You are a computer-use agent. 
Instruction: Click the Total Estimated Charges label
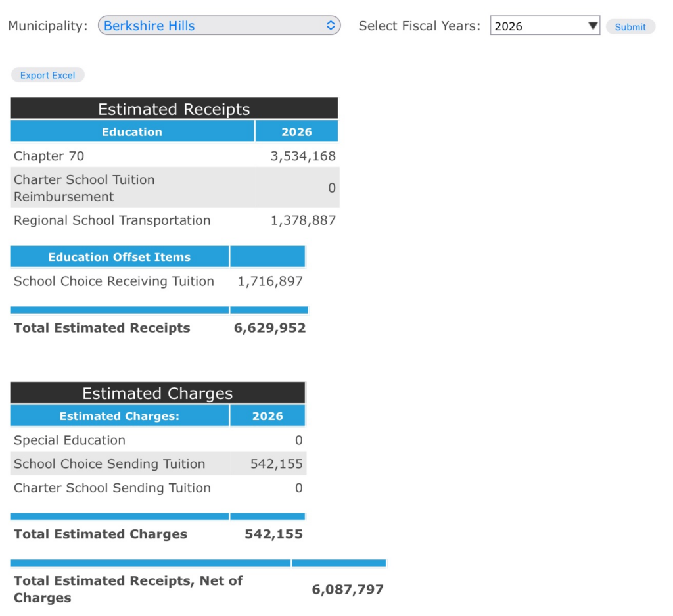(101, 534)
